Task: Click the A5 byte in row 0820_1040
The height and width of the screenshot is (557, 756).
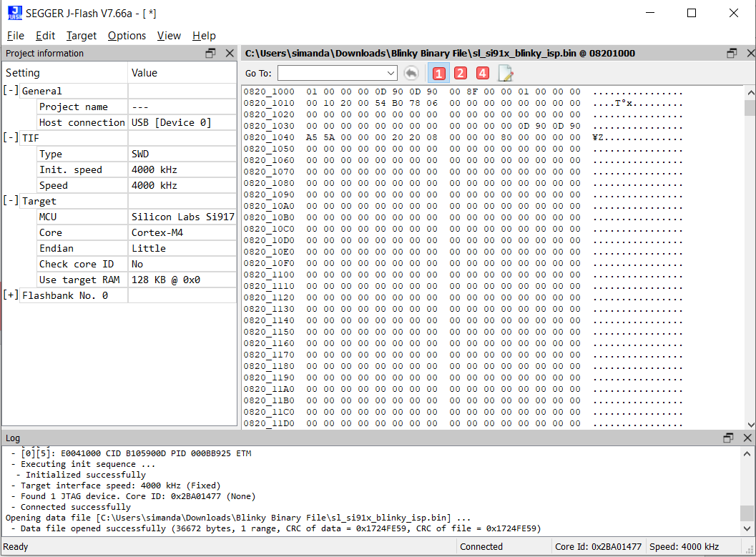Action: [311, 137]
